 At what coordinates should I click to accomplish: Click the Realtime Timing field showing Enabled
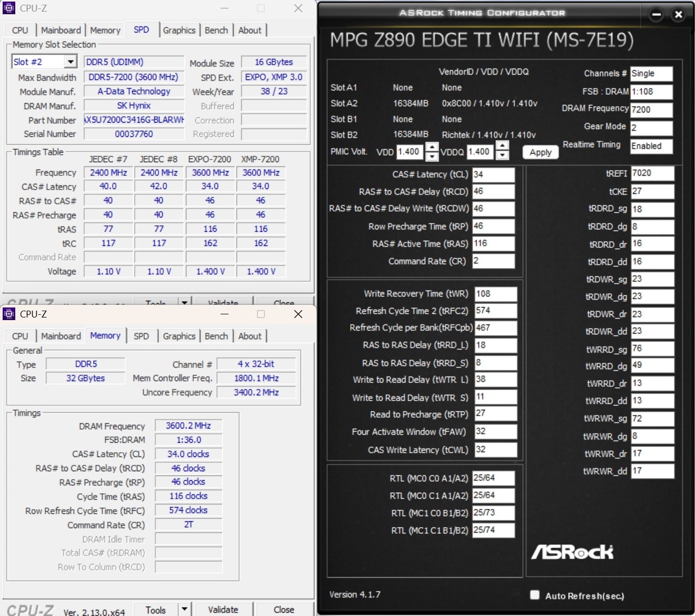652,146
